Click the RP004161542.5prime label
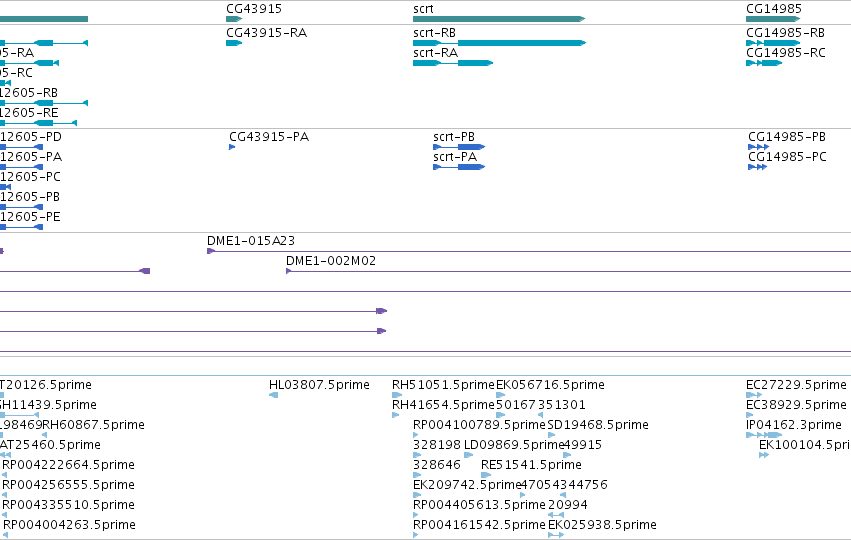The width and height of the screenshot is (851, 540). tap(479, 525)
